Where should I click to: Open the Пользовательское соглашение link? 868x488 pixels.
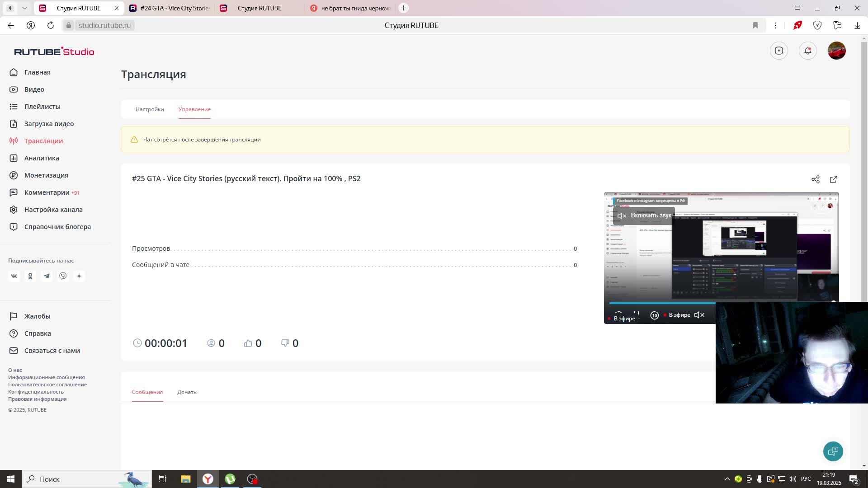[x=47, y=385]
